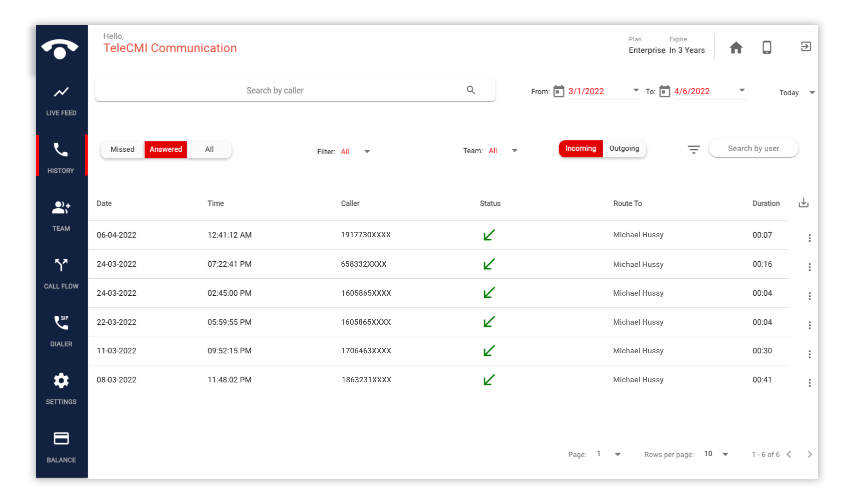Screen dimensions: 854x504
Task: Click caller number 658332XXXX
Action: (364, 264)
